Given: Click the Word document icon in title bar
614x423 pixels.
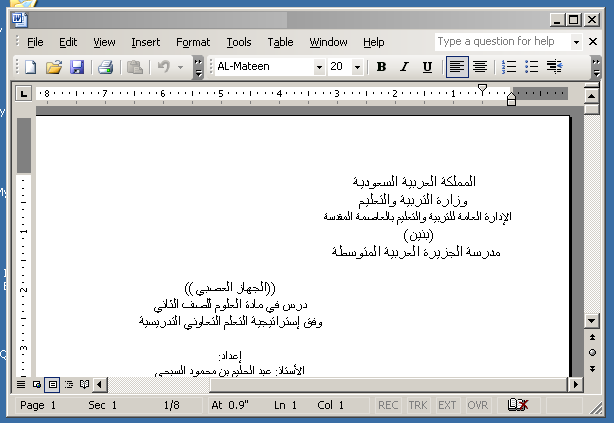Looking at the screenshot, I should (20, 20).
